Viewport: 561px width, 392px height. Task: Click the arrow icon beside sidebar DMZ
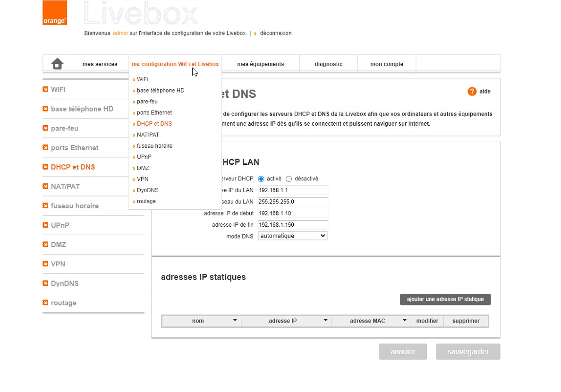pos(45,244)
